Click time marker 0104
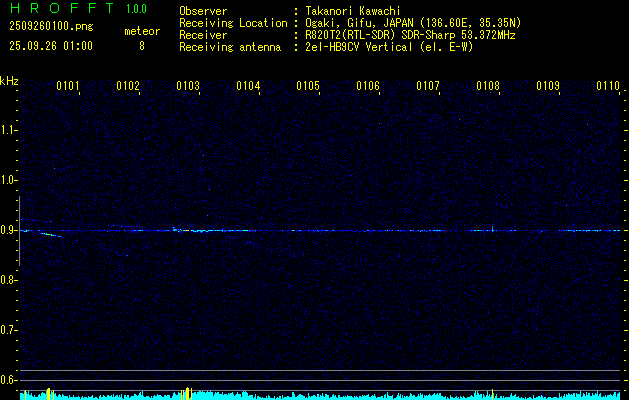Screen dimensions: 629x400 (248, 86)
